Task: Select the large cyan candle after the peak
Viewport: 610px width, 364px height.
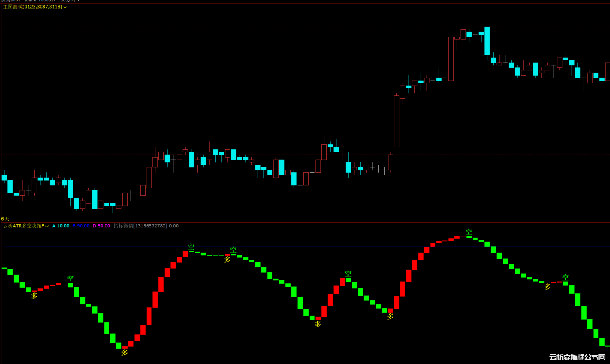Action: 487,41
